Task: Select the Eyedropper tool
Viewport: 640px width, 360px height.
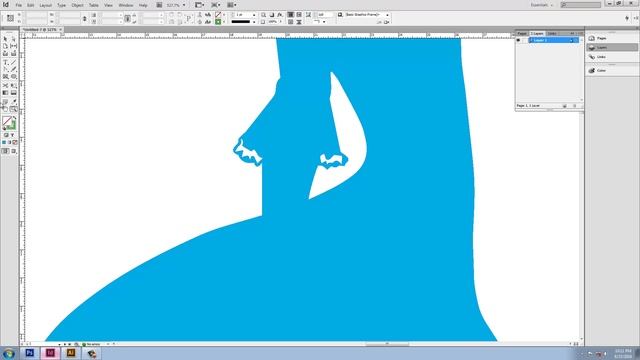Action: pyautogui.click(x=13, y=102)
